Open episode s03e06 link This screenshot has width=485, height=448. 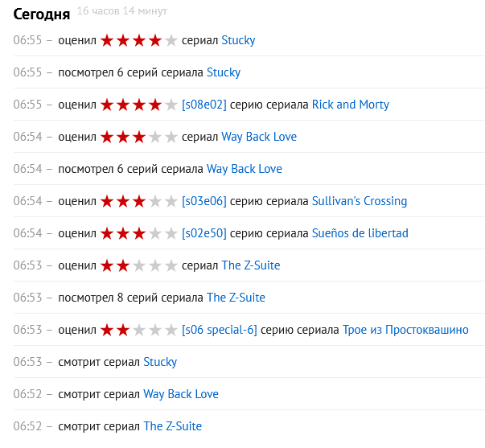[204, 201]
